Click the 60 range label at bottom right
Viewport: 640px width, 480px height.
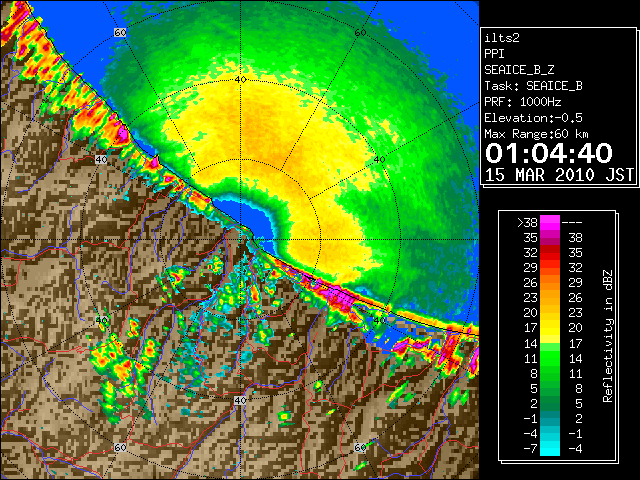click(x=360, y=447)
